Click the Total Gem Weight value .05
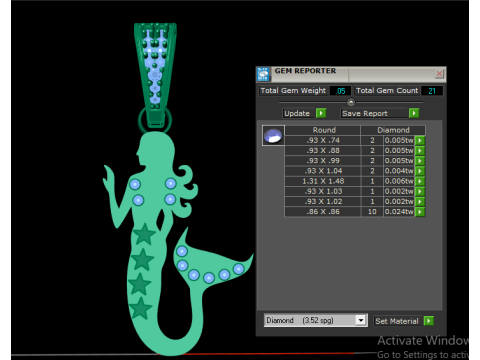The image size is (480, 360). (340, 91)
